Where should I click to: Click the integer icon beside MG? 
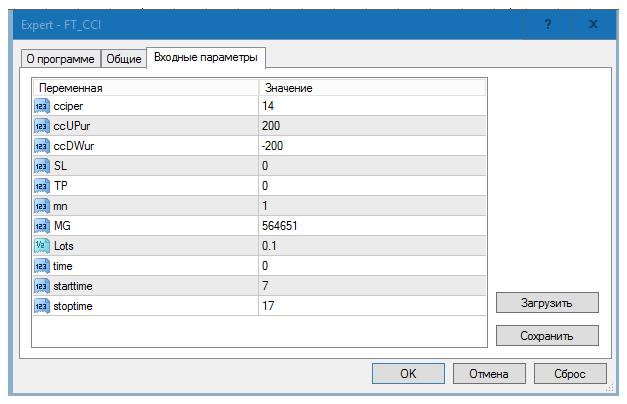tap(42, 226)
